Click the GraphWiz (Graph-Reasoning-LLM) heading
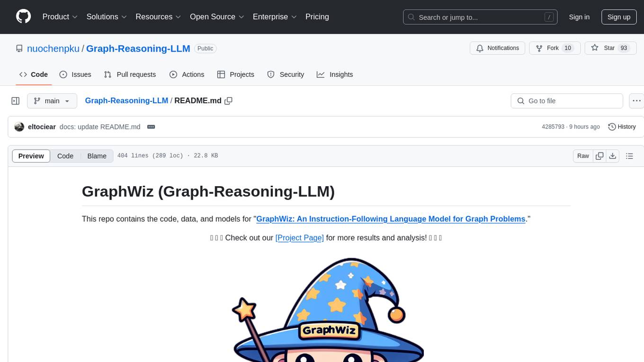 pyautogui.click(x=208, y=191)
